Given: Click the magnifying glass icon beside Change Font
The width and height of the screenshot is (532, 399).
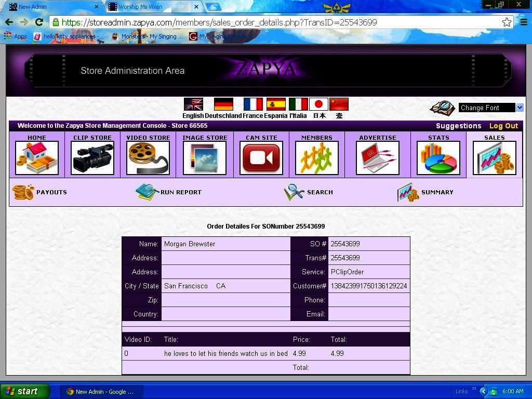Looking at the screenshot, I should 443,108.
